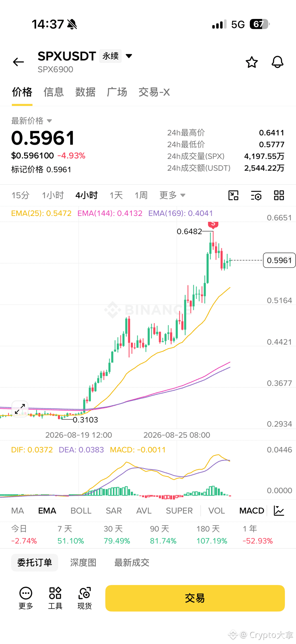
Task: Open the 深度图 depth chart tab
Action: [x=83, y=562]
